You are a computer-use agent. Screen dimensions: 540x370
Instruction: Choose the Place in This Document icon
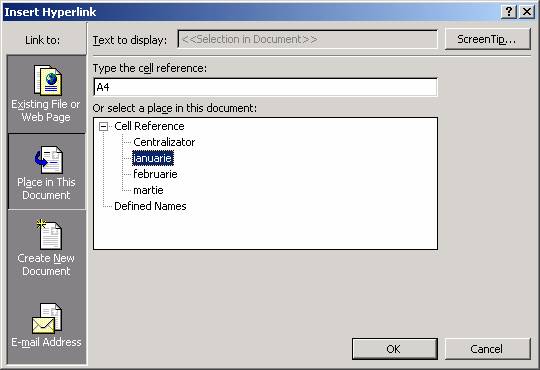point(48,160)
